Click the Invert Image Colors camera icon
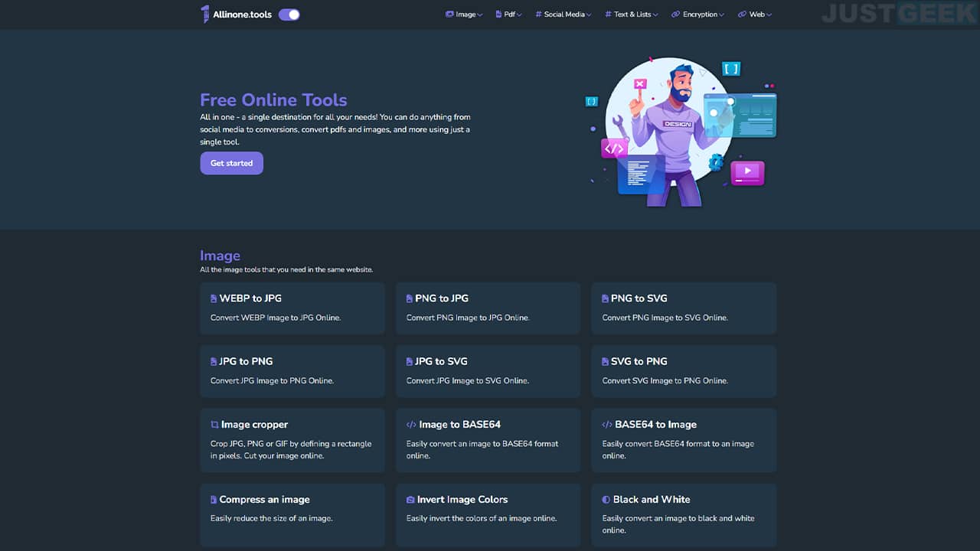This screenshot has width=980, height=551. point(410,500)
